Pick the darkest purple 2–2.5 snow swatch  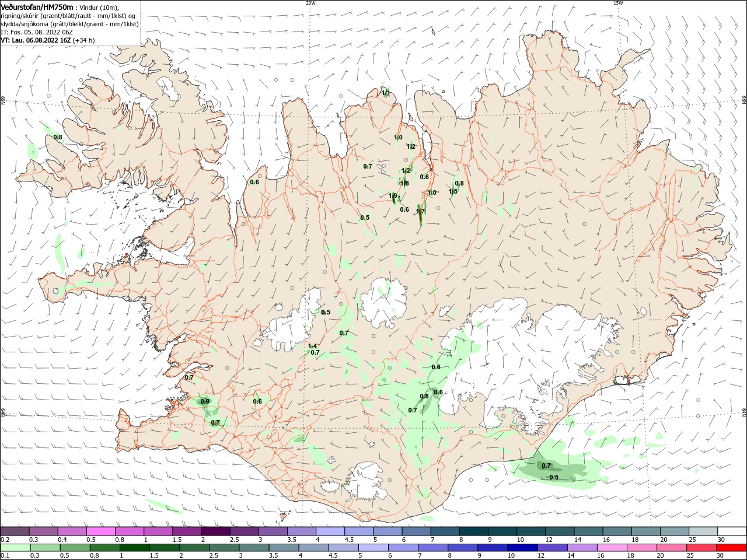(x=215, y=531)
